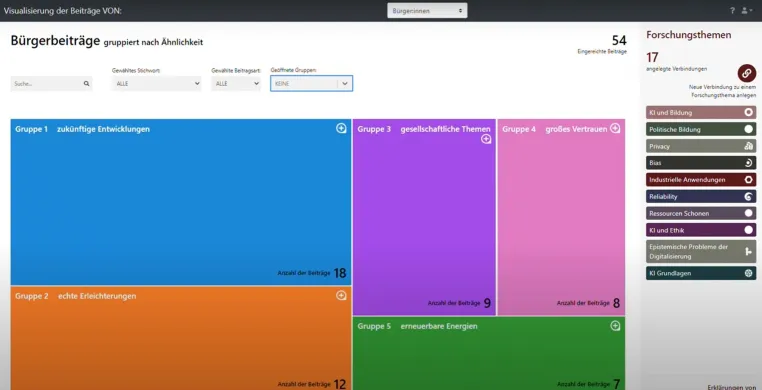Click the Gruppe 4 großes Vertrauen title
Image resolution: width=762 pixels, height=390 pixels.
point(554,129)
